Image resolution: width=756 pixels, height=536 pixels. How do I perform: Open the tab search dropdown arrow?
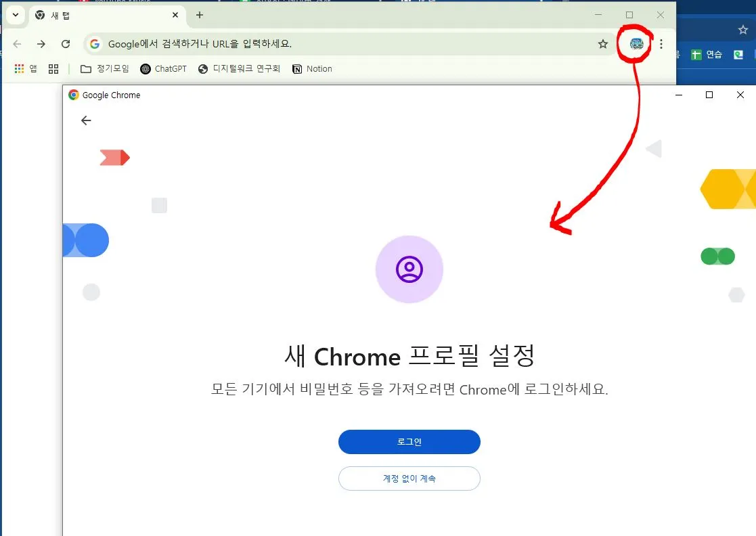pyautogui.click(x=16, y=15)
